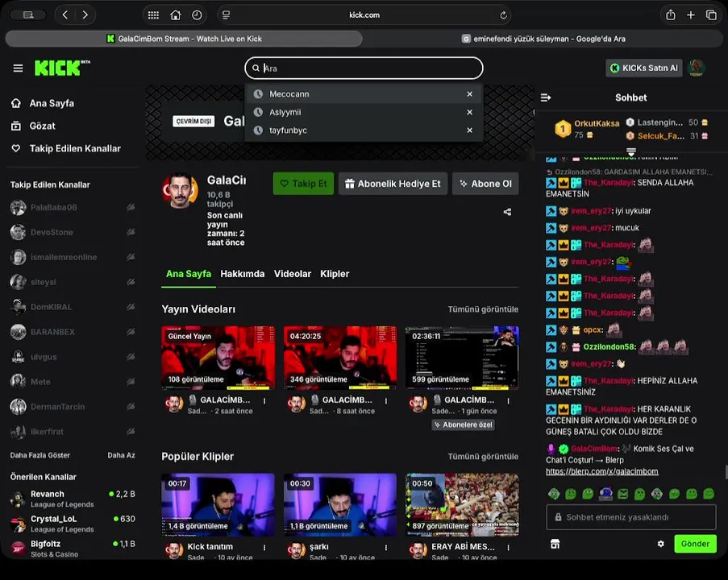Remove tayfunbyc from search history
Screen dimensions: 728x580
pyautogui.click(x=470, y=130)
